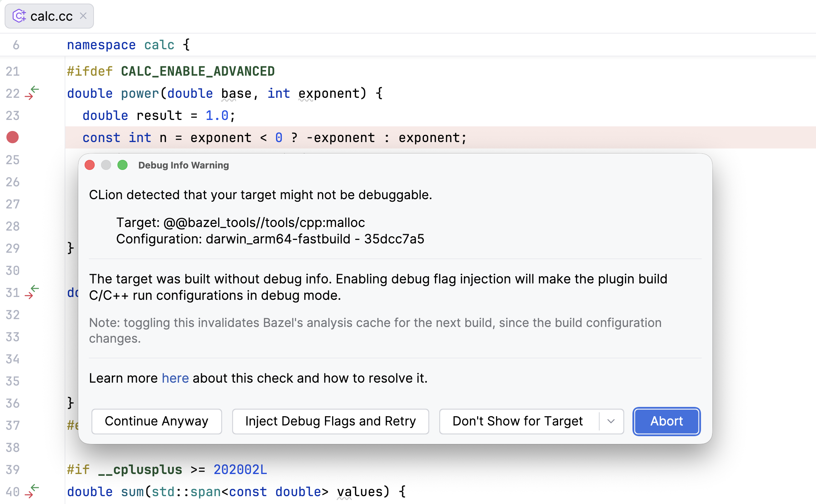
Task: Expand the Don't Show for Target dropdown arrow
Action: tap(611, 421)
